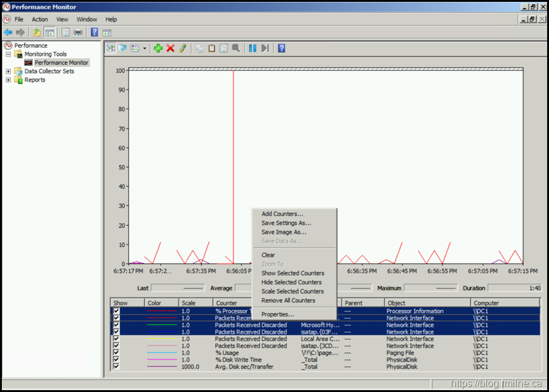Click the Zoom magnifier icon in graph toolbar
Viewport: 549px width, 392px height.
pos(236,48)
